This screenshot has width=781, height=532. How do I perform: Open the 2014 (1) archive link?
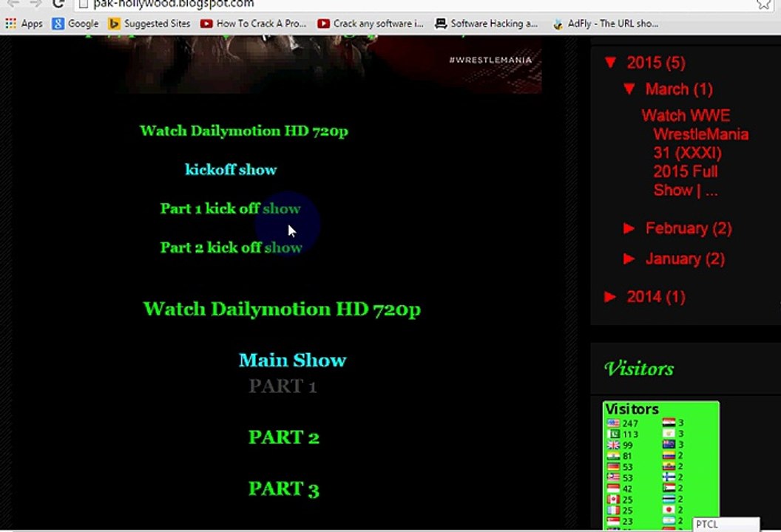(655, 297)
